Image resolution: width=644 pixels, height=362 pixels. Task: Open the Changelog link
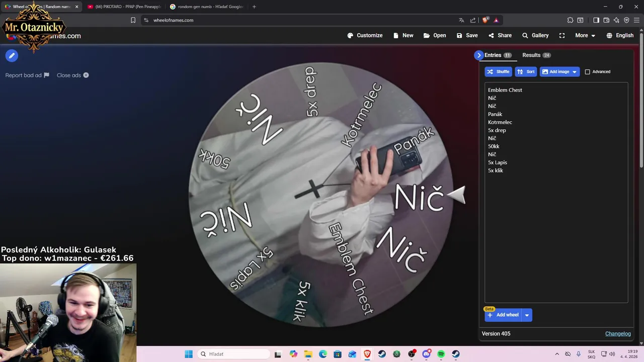(x=618, y=334)
